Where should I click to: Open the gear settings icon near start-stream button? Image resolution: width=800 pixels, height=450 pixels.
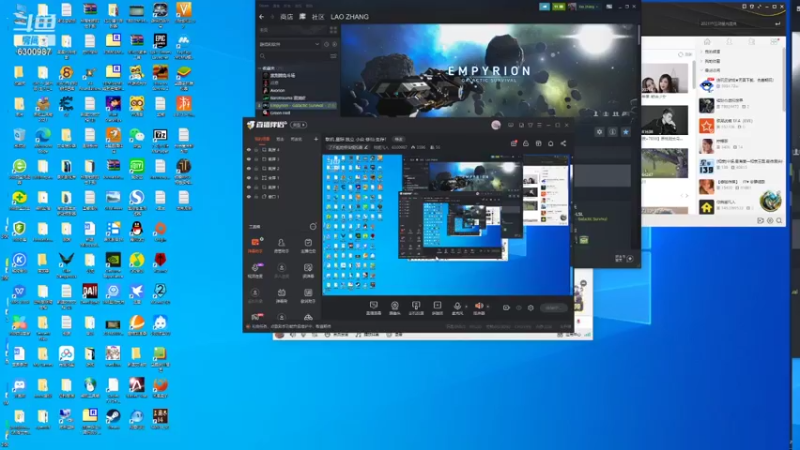click(x=531, y=308)
